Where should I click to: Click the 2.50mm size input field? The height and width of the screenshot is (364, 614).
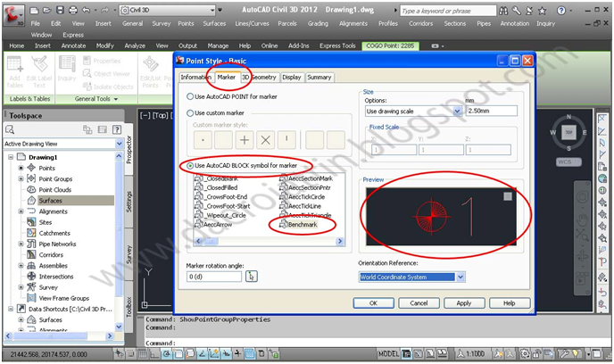click(492, 111)
